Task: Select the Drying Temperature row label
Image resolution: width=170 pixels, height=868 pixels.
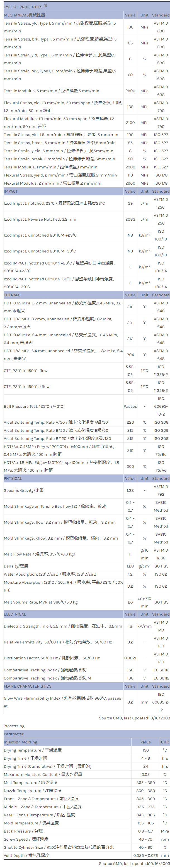Action: [33, 750]
